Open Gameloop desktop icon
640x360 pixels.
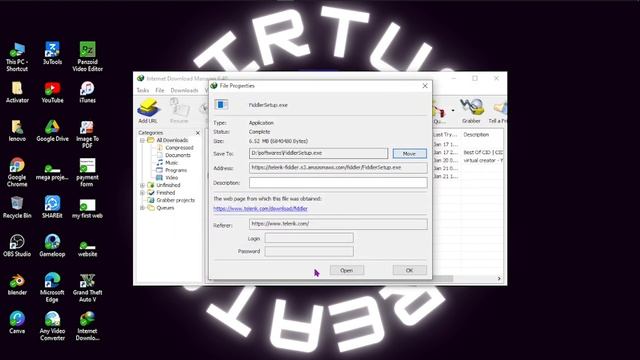pyautogui.click(x=52, y=246)
